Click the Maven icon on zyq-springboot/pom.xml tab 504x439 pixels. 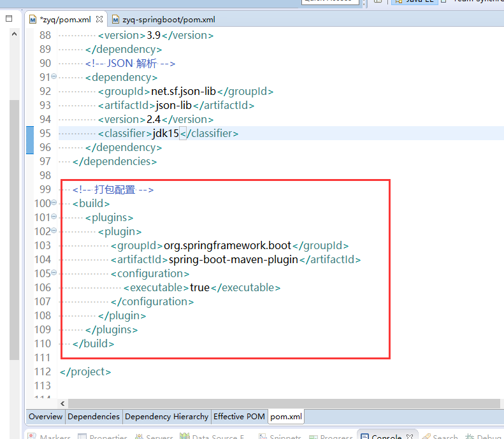coord(115,20)
